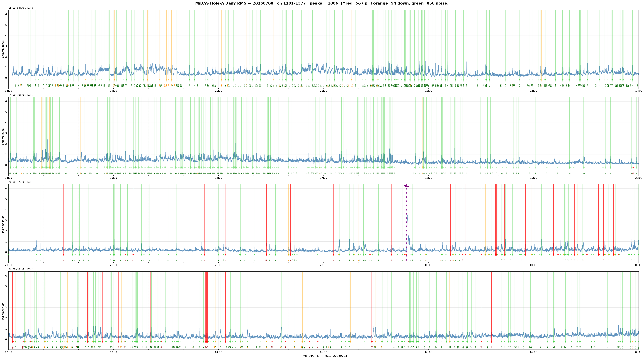Click the purple M4.3 event label
Viewport: 644px width, 359px height.
tap(406, 186)
